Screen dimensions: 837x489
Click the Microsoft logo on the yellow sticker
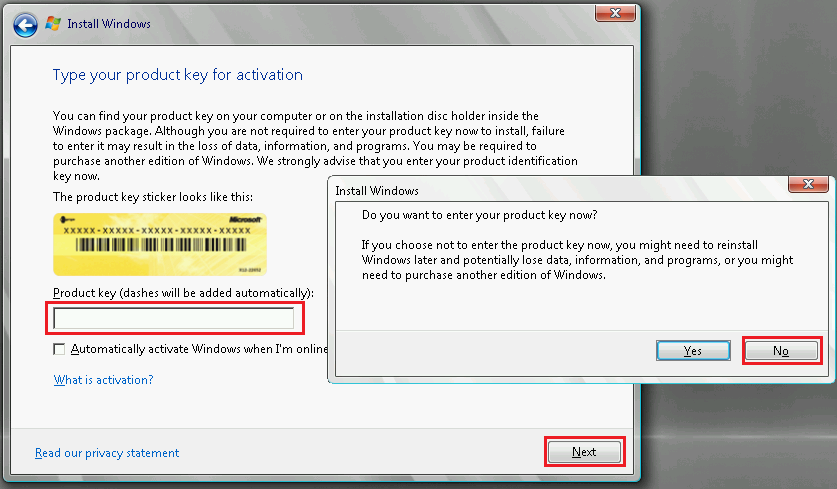tap(243, 219)
